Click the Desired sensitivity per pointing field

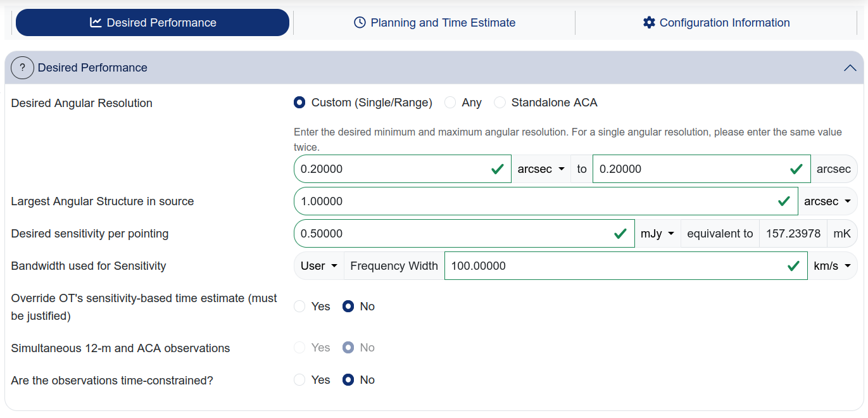click(x=453, y=234)
